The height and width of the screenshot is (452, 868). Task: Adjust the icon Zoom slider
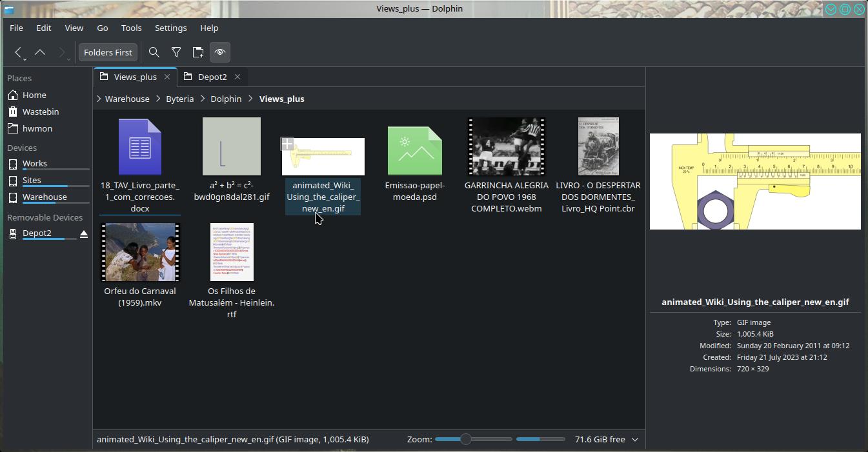pos(465,439)
